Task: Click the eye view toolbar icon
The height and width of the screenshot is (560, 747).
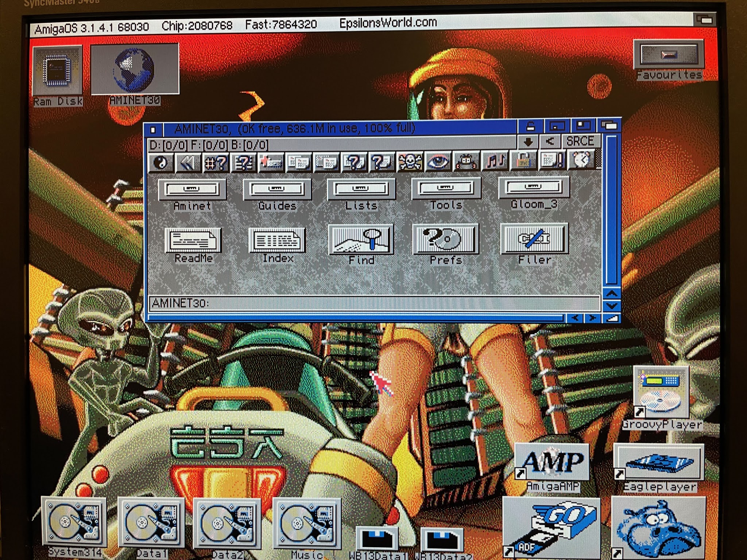Action: 438,162
